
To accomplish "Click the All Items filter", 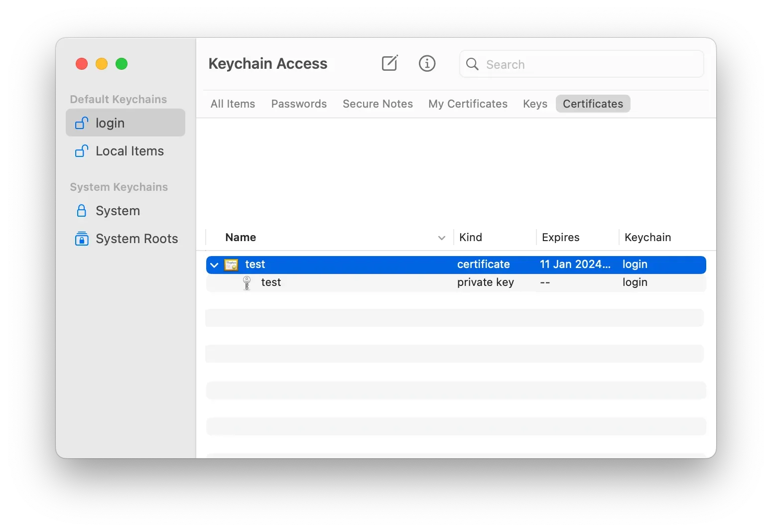I will tap(232, 104).
